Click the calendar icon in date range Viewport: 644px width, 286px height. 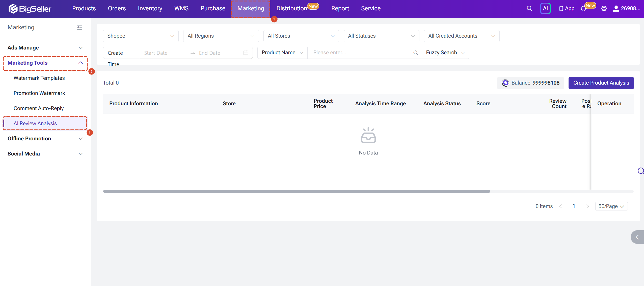246,53
